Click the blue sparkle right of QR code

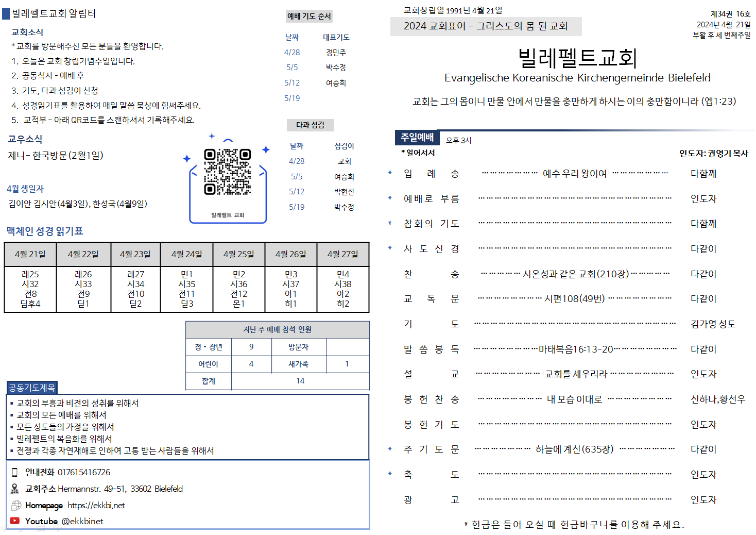(x=266, y=149)
